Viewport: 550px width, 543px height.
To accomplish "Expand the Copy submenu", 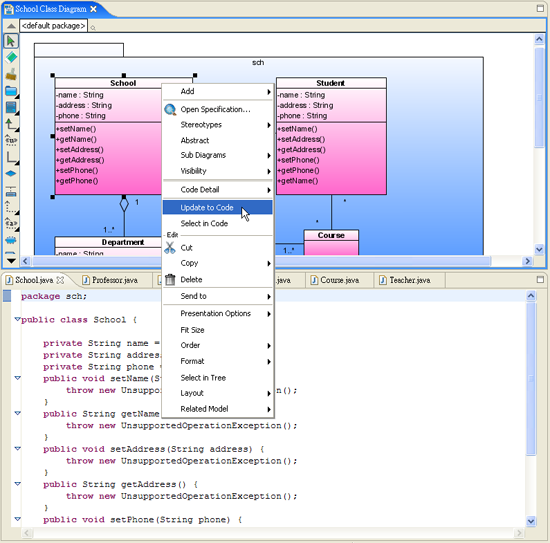I will click(x=217, y=263).
